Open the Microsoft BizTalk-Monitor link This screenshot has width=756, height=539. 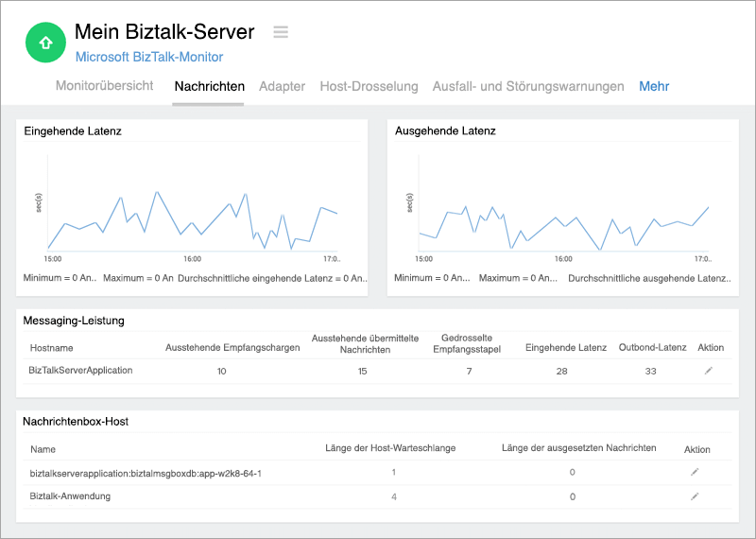click(x=149, y=57)
